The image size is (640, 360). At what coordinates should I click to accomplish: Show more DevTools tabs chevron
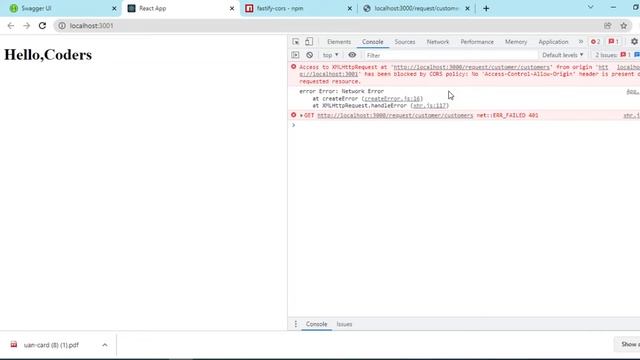coord(581,42)
